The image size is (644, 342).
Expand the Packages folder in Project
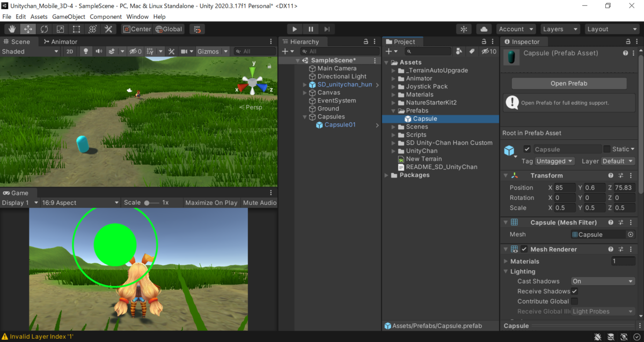386,175
